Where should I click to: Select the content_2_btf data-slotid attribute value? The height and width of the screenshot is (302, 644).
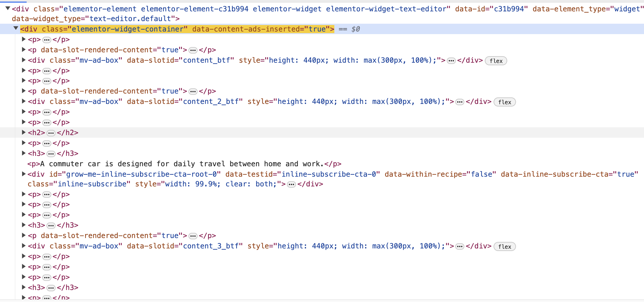point(213,102)
